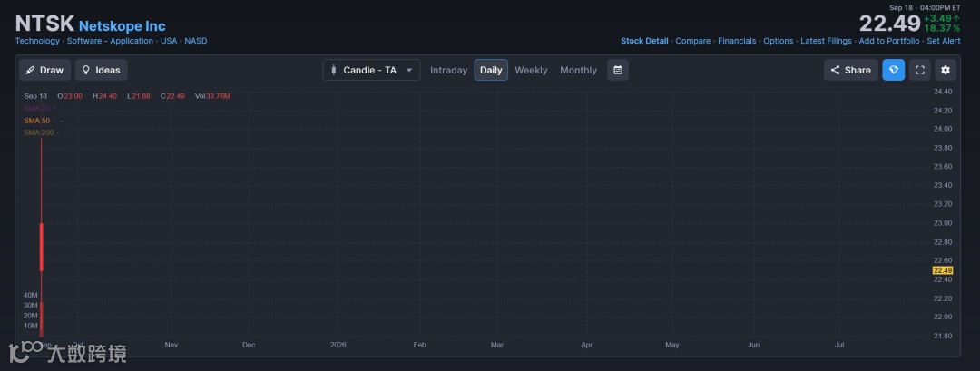Click the Jun label on time axis
This screenshot has width=980, height=371.
pyautogui.click(x=754, y=345)
